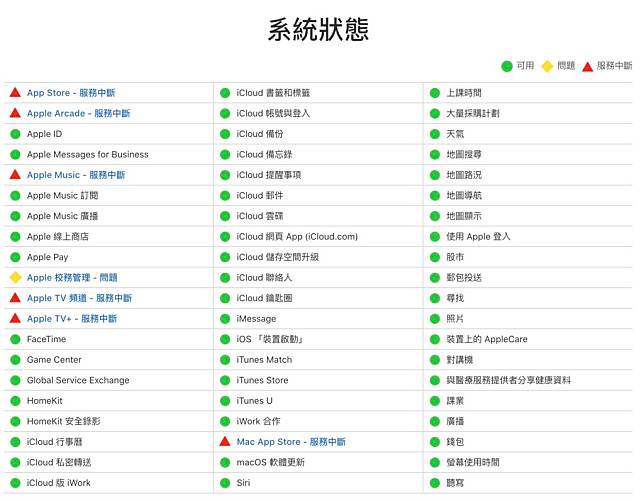
Task: Click red 服務中斷 legend triangle
Action: [588, 66]
